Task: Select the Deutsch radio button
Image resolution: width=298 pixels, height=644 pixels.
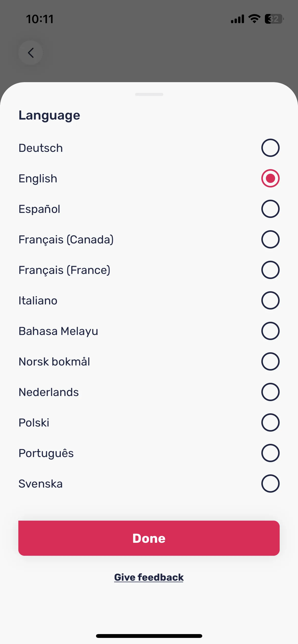Action: pos(270,148)
